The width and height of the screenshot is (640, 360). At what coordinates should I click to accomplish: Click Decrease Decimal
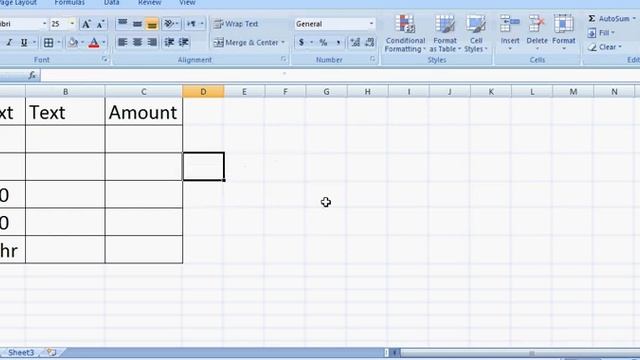(x=369, y=42)
